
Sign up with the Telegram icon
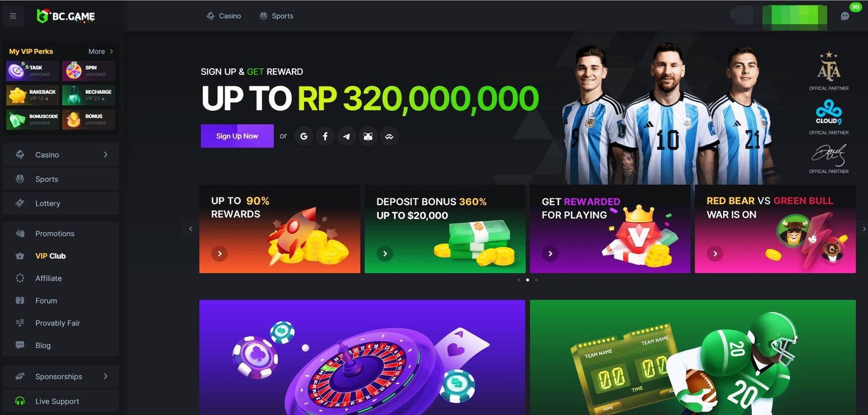[347, 136]
